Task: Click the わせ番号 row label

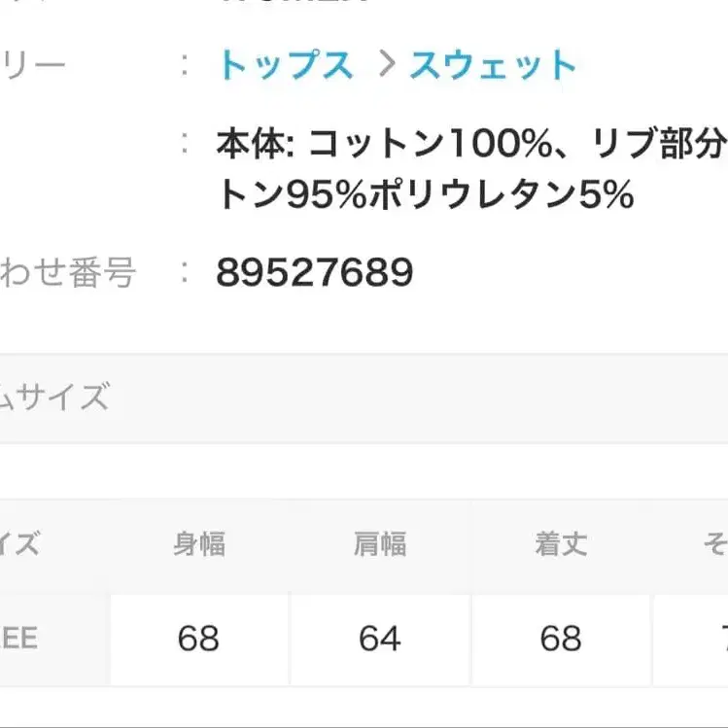Action: pos(68,274)
